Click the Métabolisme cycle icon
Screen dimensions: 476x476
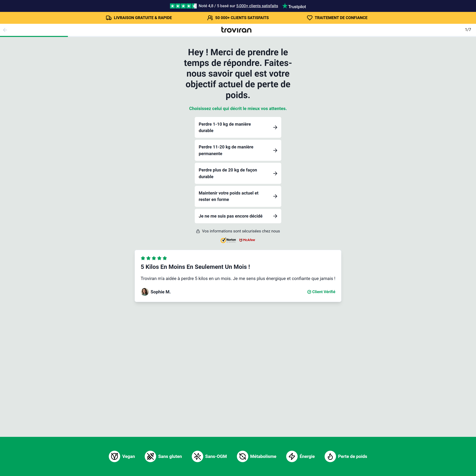[x=242, y=456]
